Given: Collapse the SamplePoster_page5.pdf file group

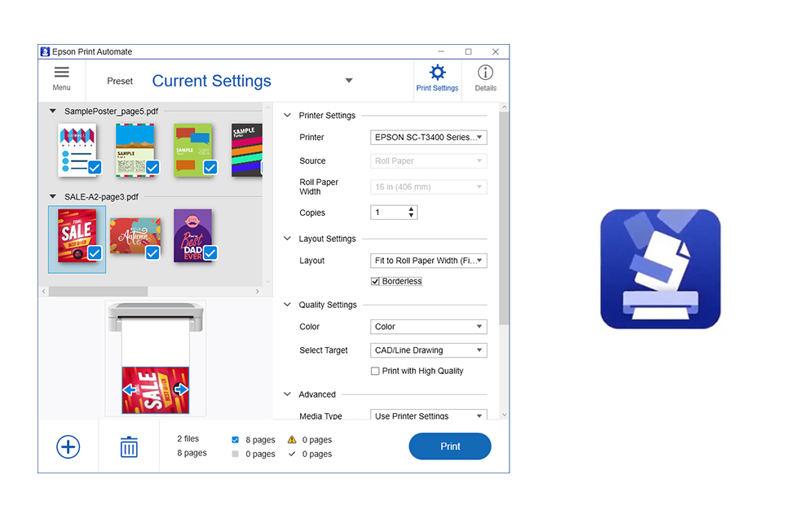Looking at the screenshot, I should tap(53, 111).
